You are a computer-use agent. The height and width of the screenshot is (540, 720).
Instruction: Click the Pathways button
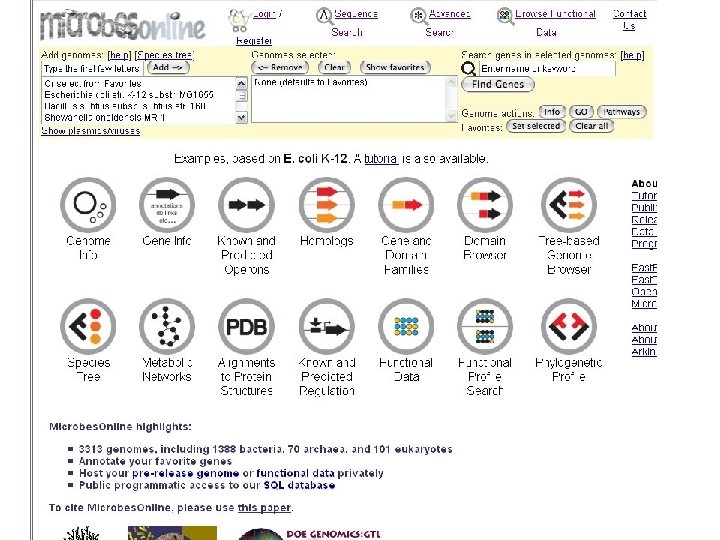pos(622,112)
